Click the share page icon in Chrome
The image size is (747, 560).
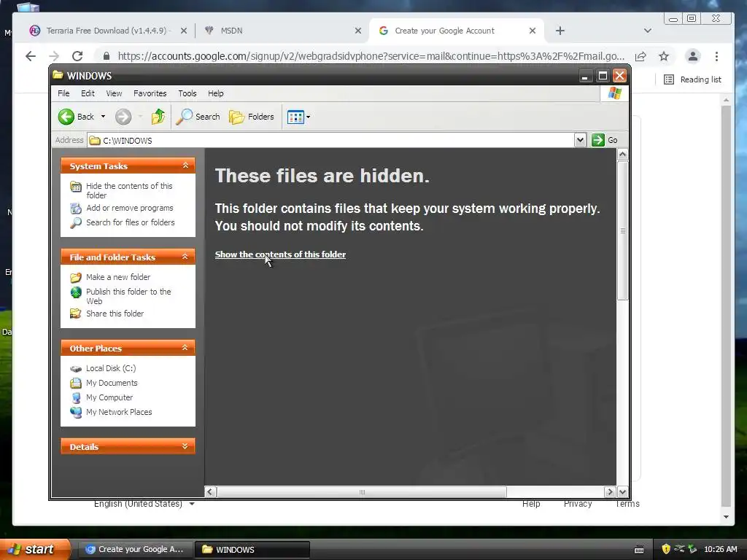click(640, 56)
